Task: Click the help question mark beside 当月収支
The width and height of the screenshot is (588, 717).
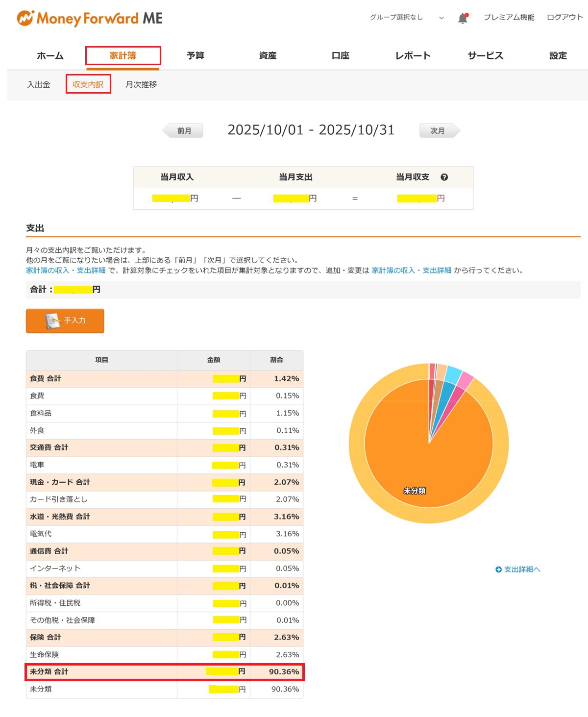Action: tap(444, 177)
